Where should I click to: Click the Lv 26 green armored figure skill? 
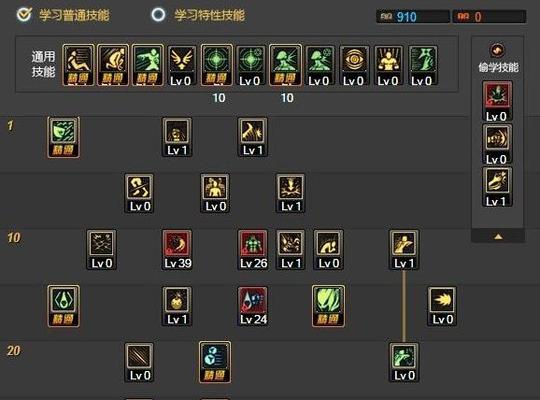coord(253,250)
